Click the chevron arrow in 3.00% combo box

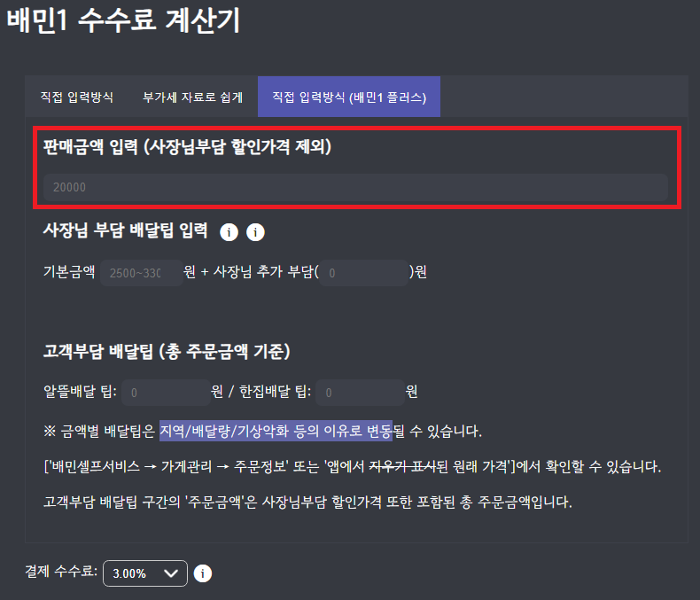(171, 573)
